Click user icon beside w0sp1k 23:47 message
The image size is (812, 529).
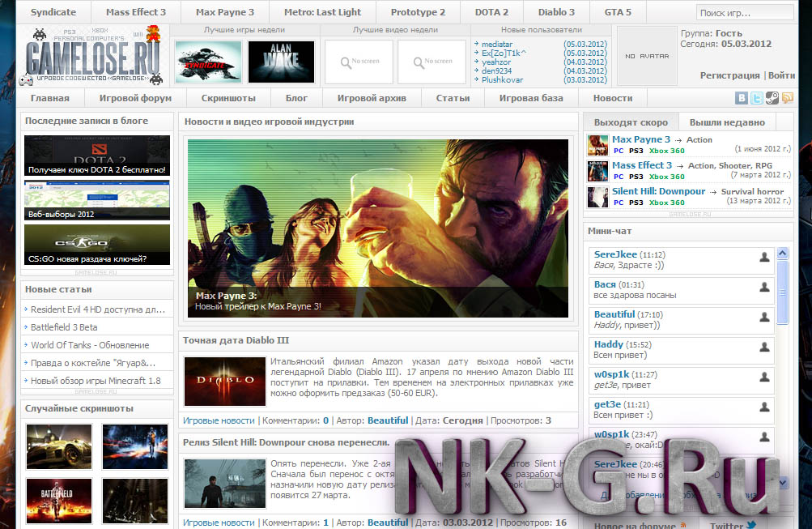764,437
